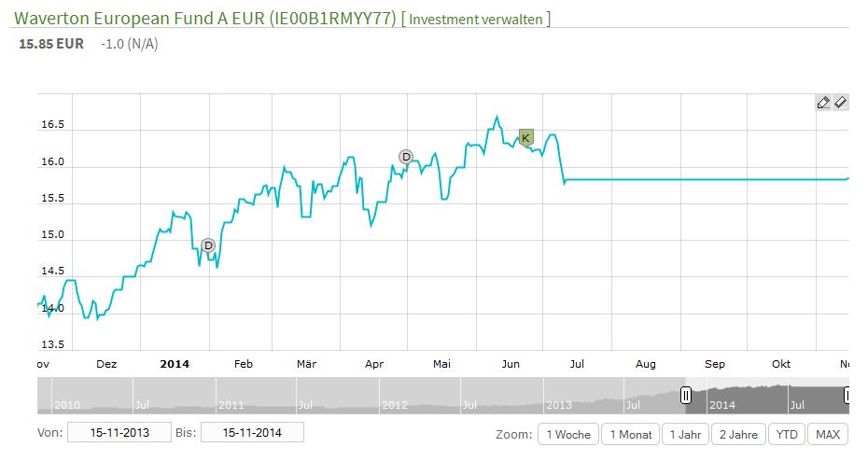The width and height of the screenshot is (868, 461).
Task: Set zoom to 1 Jahr
Action: (685, 434)
